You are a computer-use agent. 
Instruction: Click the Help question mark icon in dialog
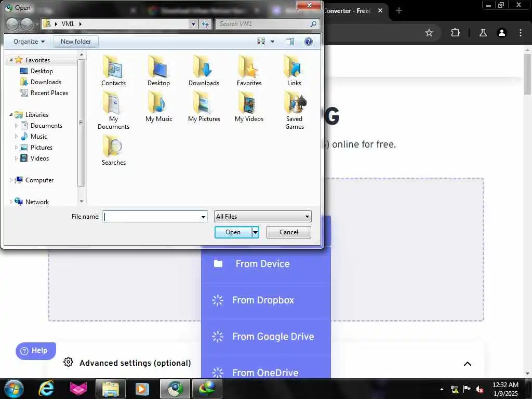point(309,42)
